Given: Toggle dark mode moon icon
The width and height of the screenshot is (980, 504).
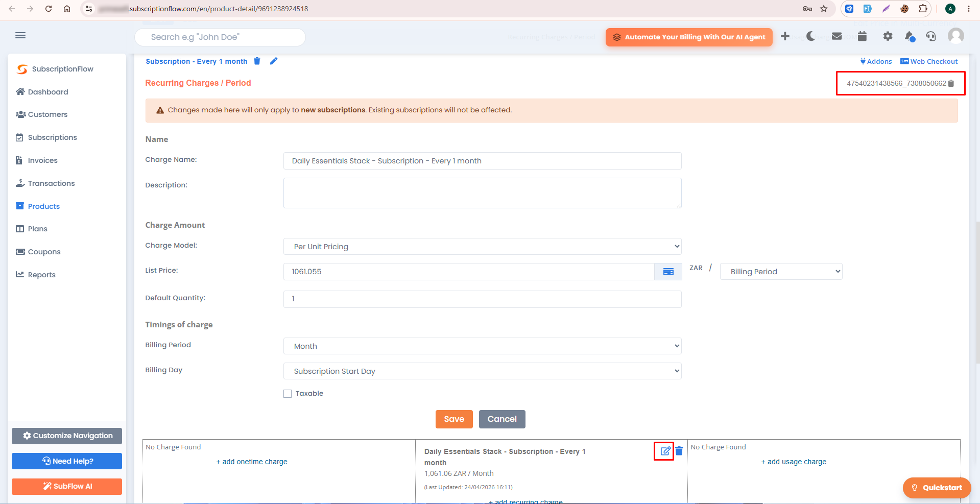Looking at the screenshot, I should [x=810, y=36].
